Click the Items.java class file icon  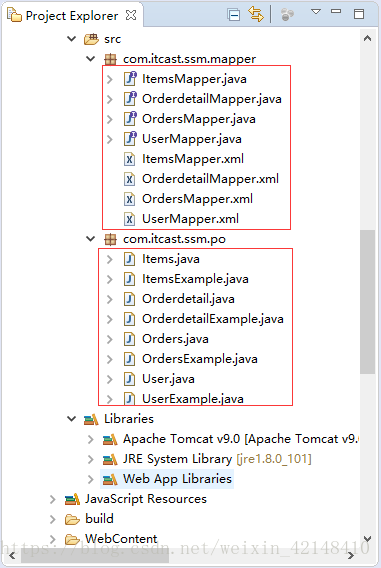pyautogui.click(x=129, y=259)
